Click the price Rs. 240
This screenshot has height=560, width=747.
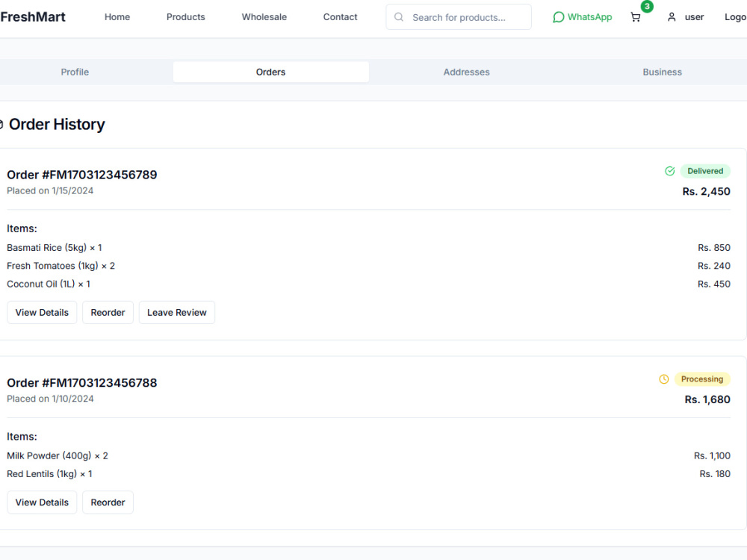(x=713, y=266)
